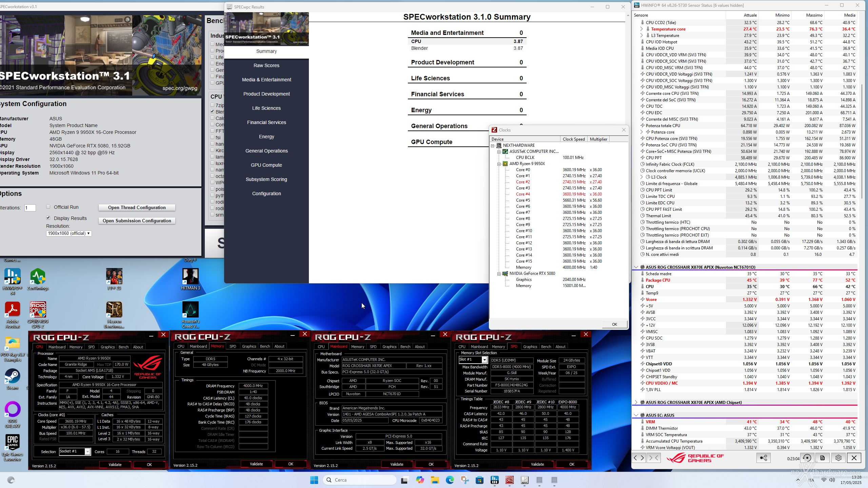The width and height of the screenshot is (868, 488).
Task: Toggle the fsi workload checkbox
Action: tap(212, 137)
